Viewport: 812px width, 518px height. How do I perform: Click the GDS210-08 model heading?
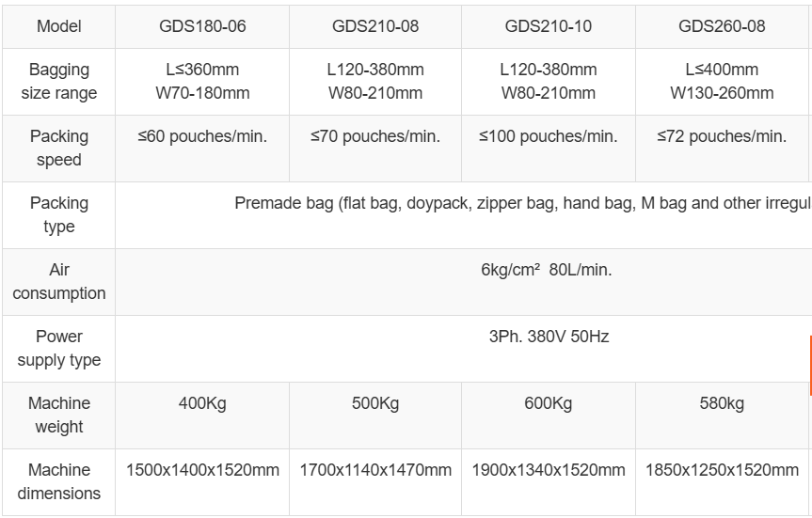click(x=375, y=26)
